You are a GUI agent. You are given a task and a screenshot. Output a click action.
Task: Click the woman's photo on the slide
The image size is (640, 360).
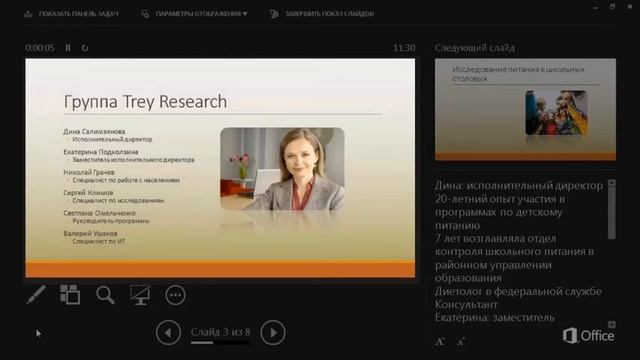282,169
